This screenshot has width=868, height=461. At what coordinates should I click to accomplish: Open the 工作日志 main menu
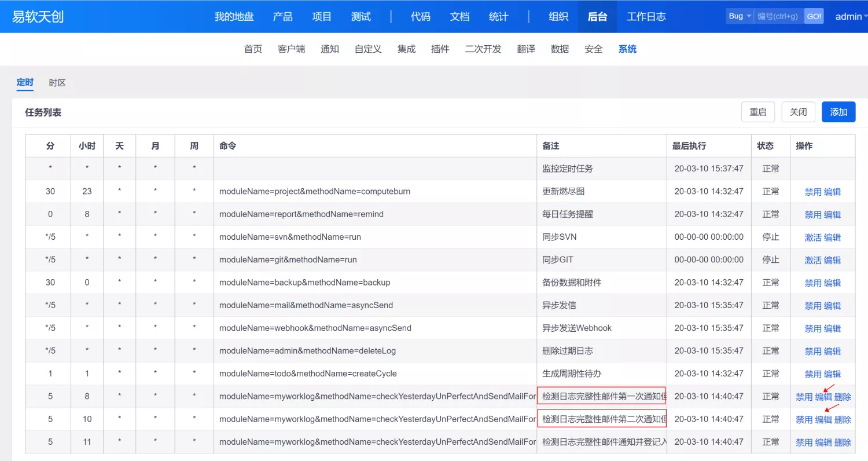tap(646, 16)
